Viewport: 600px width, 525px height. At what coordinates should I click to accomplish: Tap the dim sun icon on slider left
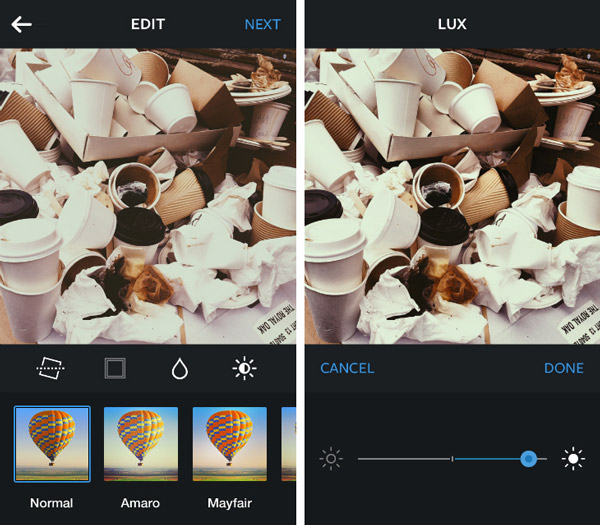pos(331,458)
